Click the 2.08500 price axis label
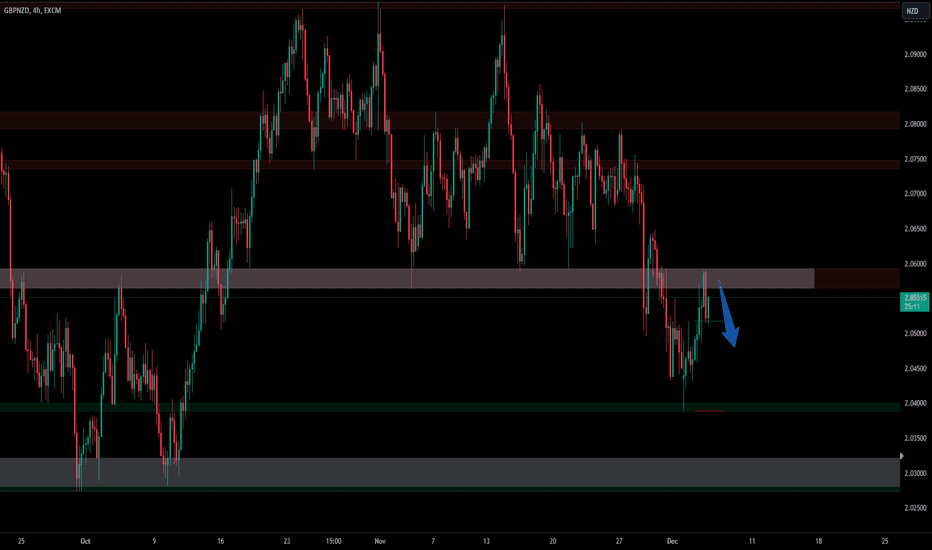The image size is (932, 550). click(x=915, y=89)
